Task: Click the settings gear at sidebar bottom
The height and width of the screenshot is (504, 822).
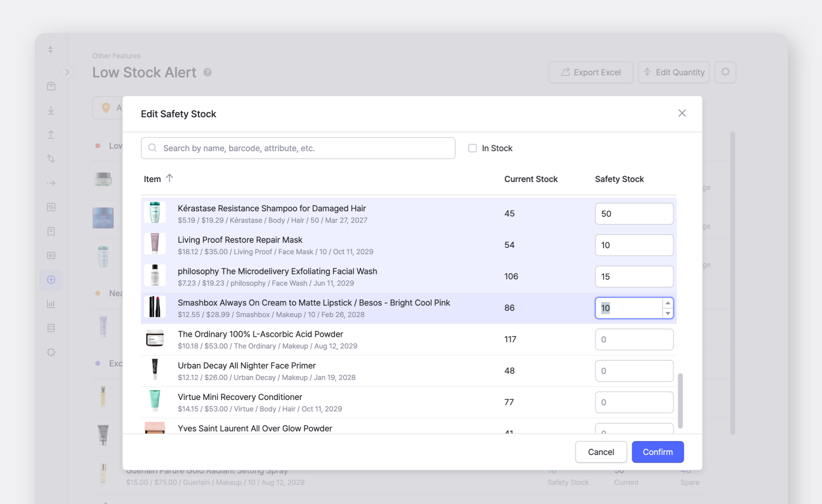Action: 51,352
